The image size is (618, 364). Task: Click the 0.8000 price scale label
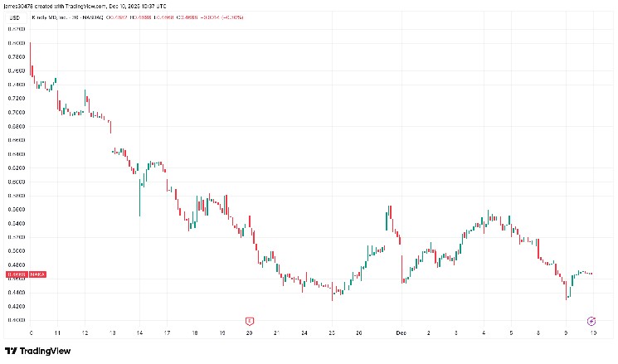[x=17, y=43]
